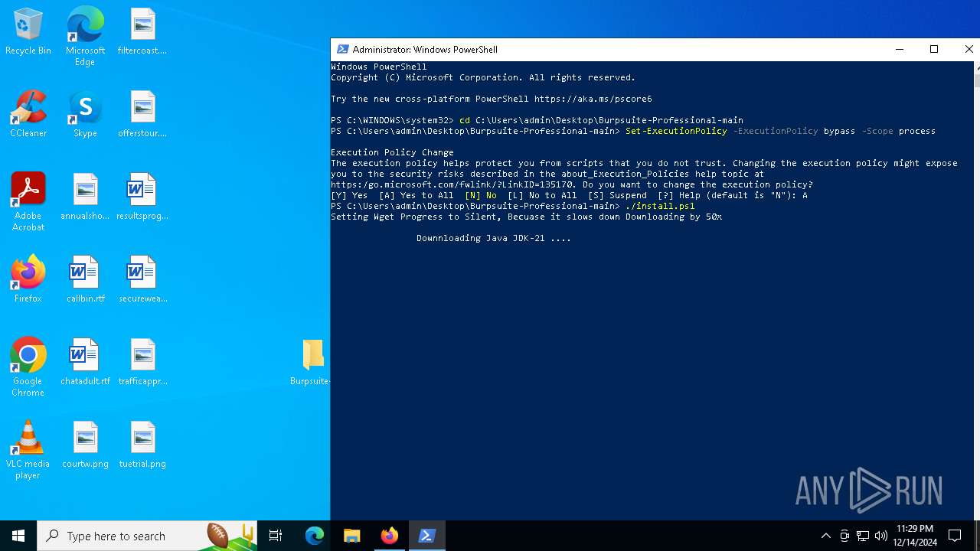Click the safely remove hardware tray icon

[x=844, y=536]
